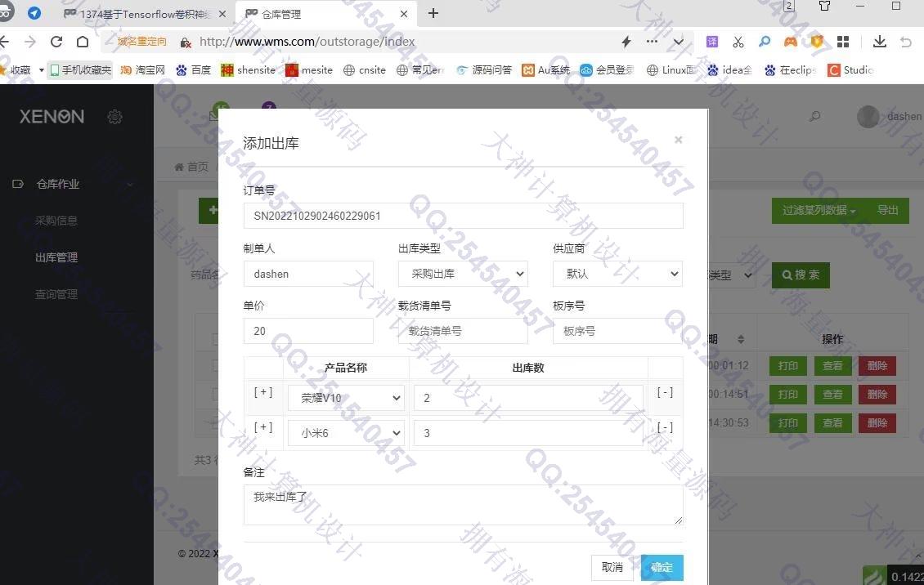Click the shield security extension icon

tap(817, 42)
